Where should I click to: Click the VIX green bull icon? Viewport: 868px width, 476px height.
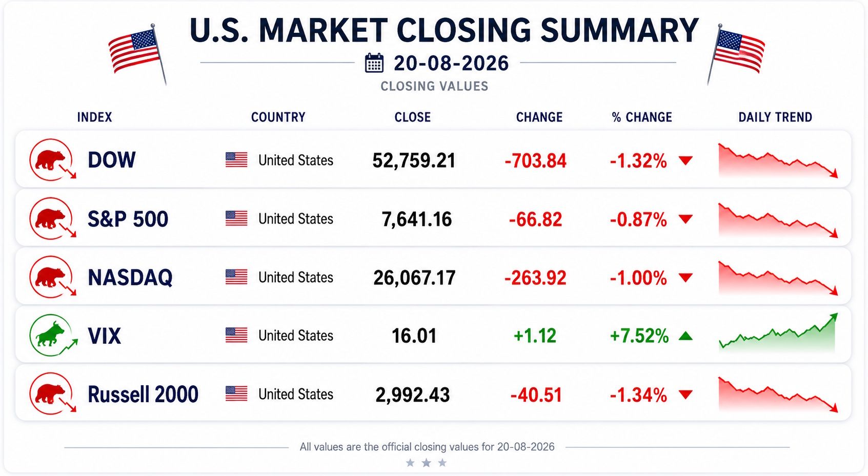pos(53,335)
